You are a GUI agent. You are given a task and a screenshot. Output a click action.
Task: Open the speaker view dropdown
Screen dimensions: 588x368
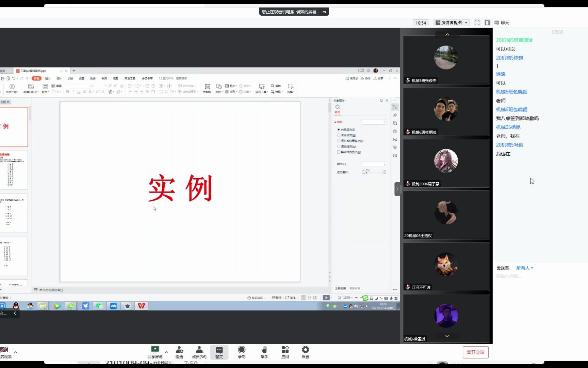point(452,23)
